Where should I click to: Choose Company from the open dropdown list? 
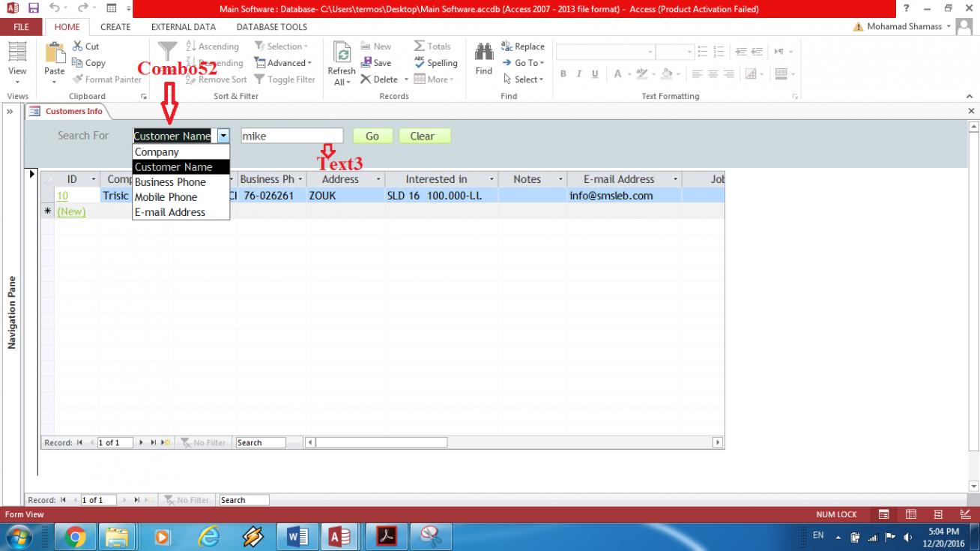(181, 152)
